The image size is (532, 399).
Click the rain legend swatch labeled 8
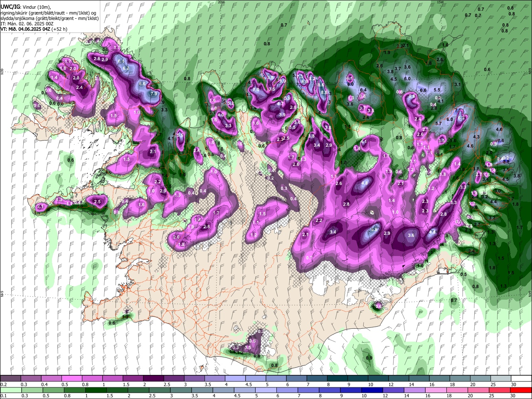coord(330,390)
